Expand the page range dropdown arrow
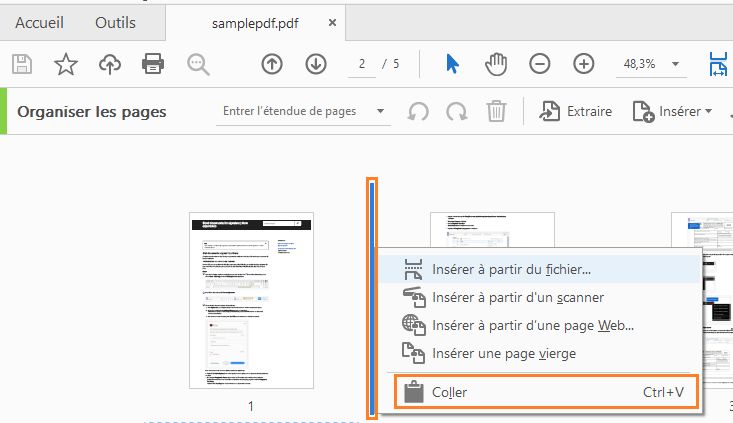Screen dimensions: 733x423 click(381, 111)
